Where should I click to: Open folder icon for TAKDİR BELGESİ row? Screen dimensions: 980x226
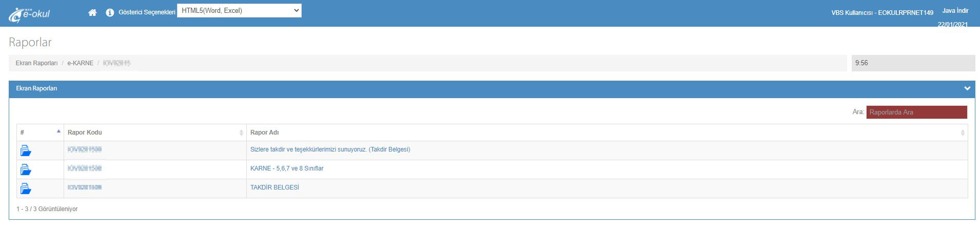pos(26,189)
